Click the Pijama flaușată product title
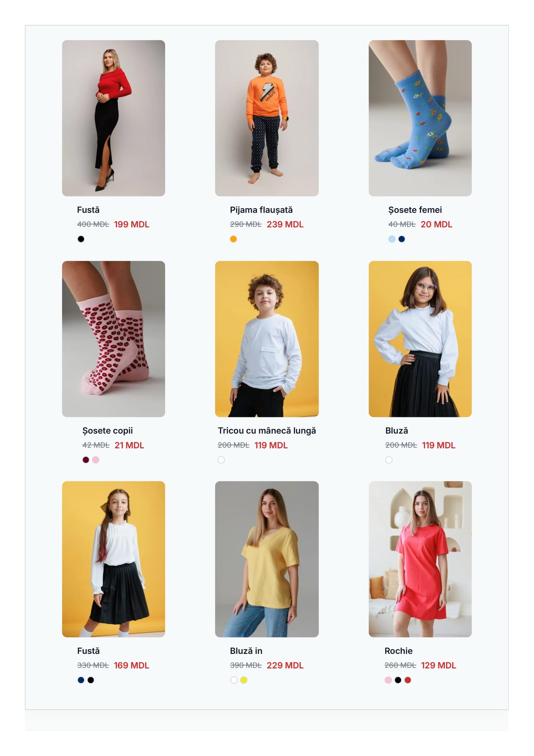534x756 pixels. pos(261,210)
